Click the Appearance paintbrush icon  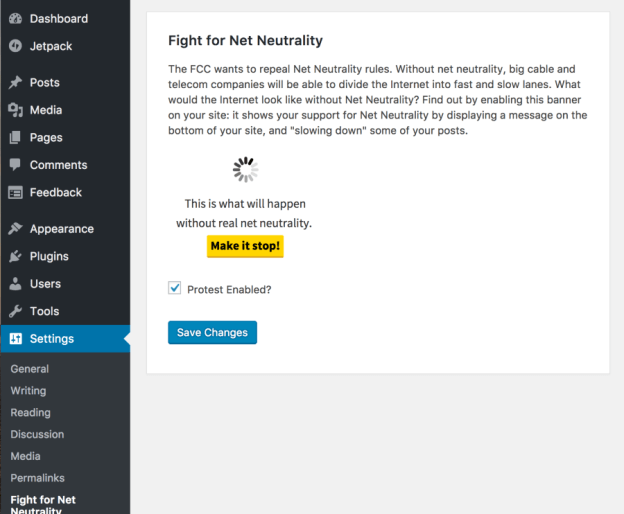coord(16,229)
